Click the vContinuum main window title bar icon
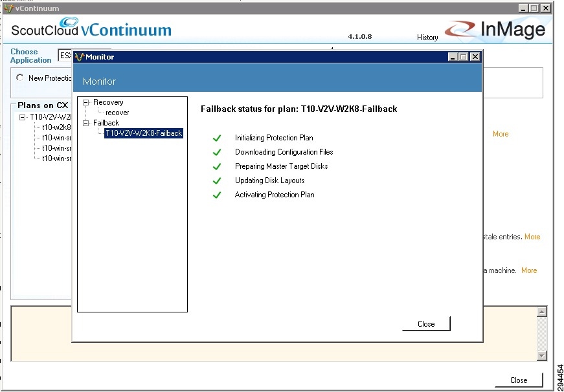 pos(8,8)
